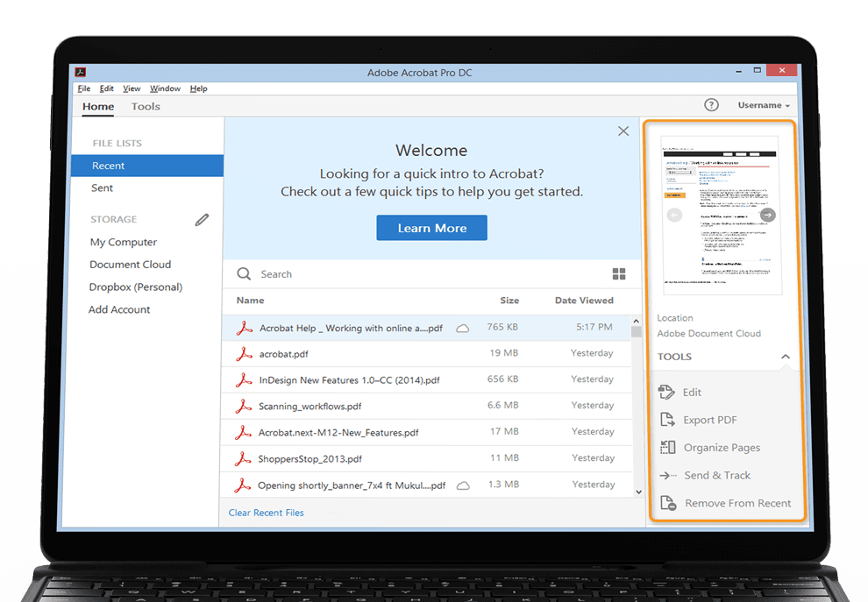Go to next page in preview thumbnail
Image resolution: width=868 pixels, height=602 pixels.
[x=768, y=215]
